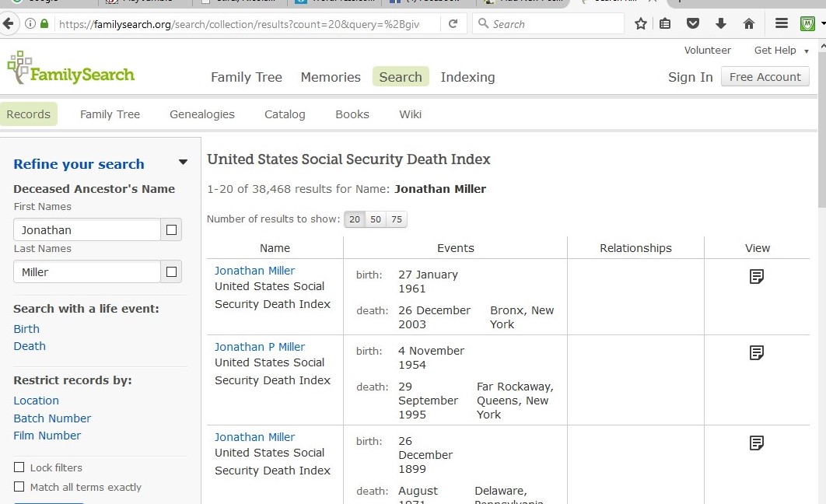Tick the exact-match box beside Last Names
826x504 pixels.
[x=171, y=271]
